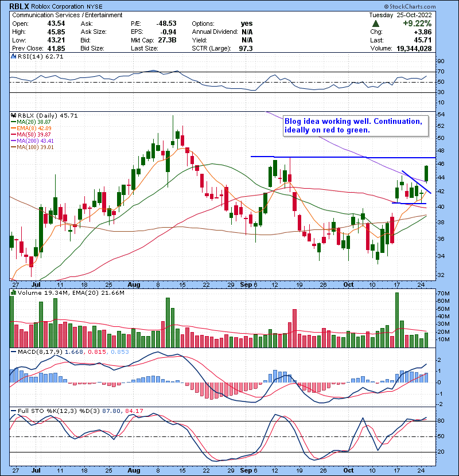The height and width of the screenshot is (476, 459).
Task: Click the date Tuesday 25-Oct-2022
Action: tap(400, 15)
